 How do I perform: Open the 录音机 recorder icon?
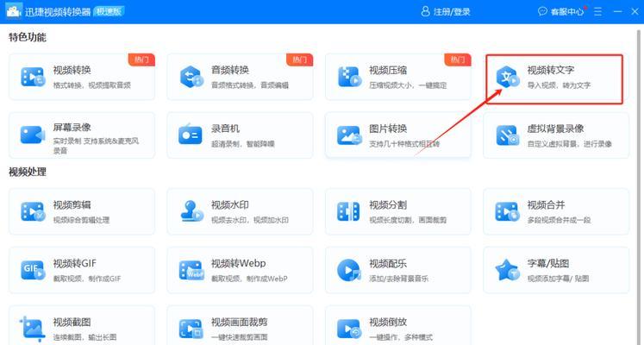(191, 135)
